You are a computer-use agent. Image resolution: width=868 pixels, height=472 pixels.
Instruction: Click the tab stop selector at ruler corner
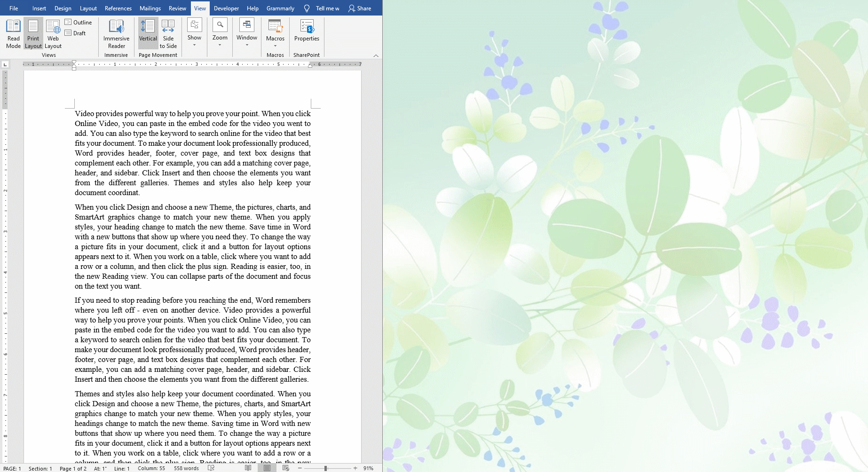[x=5, y=64]
